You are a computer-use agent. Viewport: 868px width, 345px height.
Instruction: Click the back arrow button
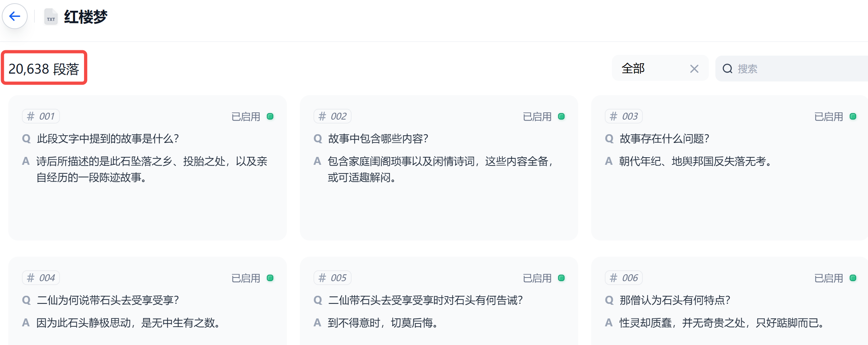pos(15,16)
